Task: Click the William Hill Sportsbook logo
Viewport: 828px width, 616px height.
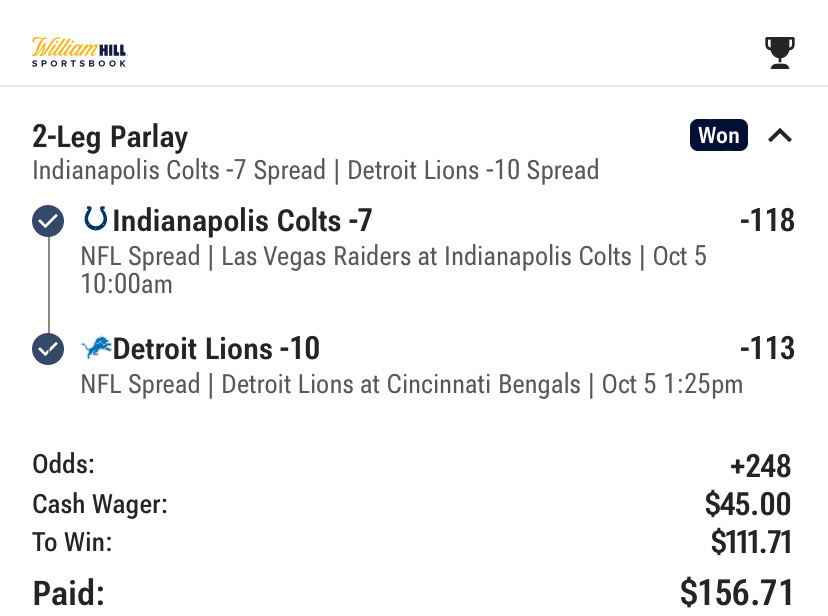Action: tap(80, 51)
